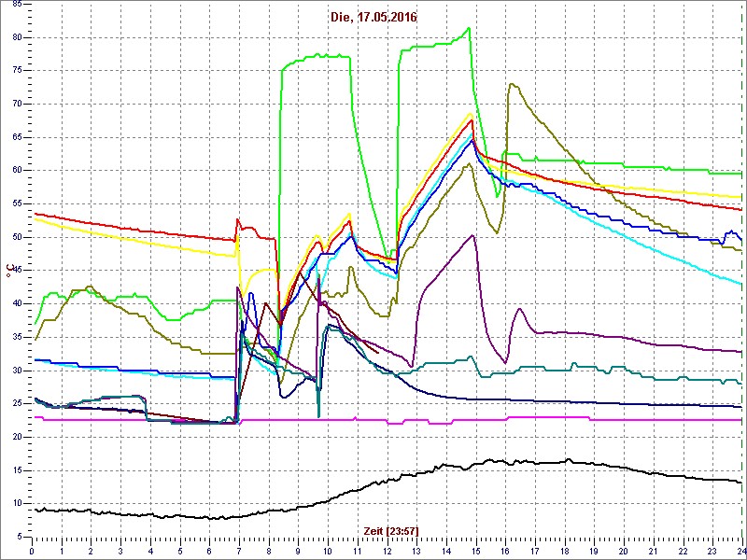Screen dimensions: 747x560
Task: Click the olive curve's peak near 73 degrees
Action: pyautogui.click(x=511, y=84)
